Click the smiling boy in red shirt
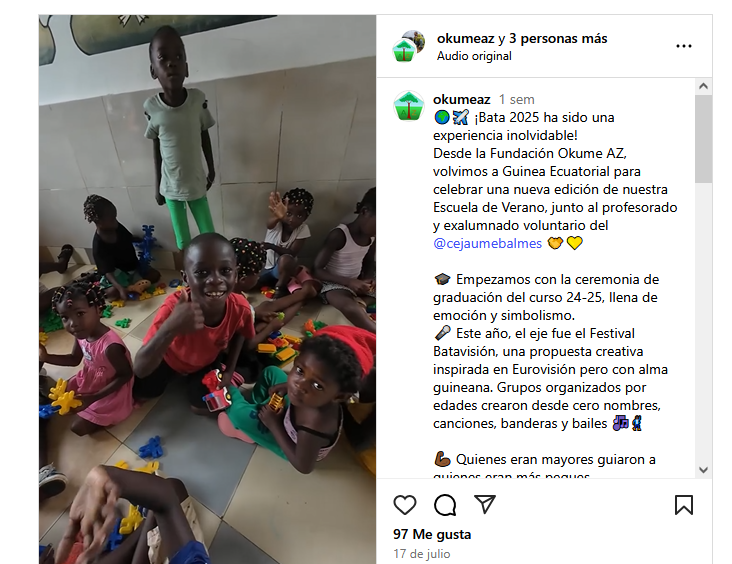732x564 pixels. coord(198,317)
